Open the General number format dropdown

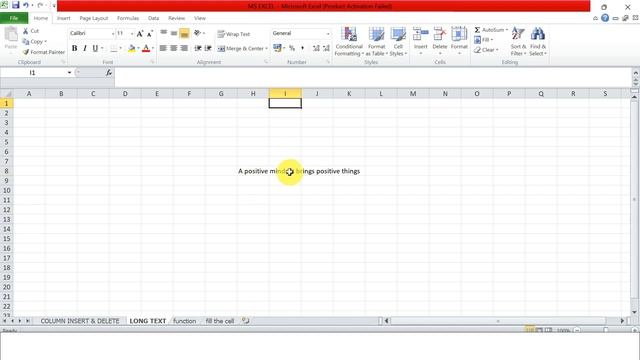click(x=328, y=33)
